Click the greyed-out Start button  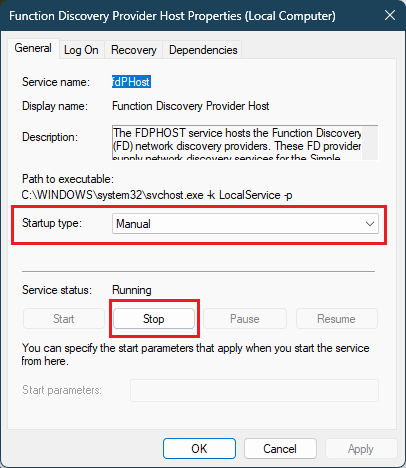(x=64, y=319)
